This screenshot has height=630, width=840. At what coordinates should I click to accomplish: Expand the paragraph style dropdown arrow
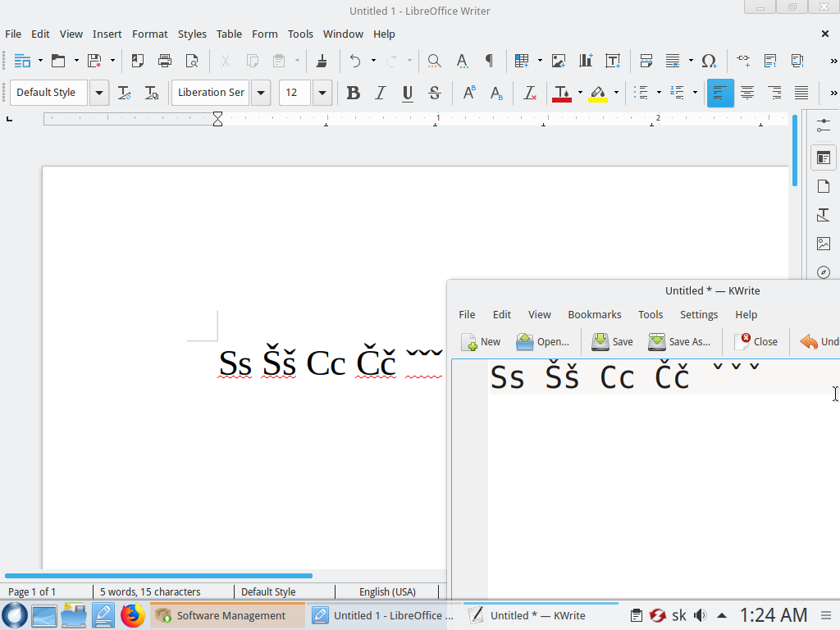tap(99, 93)
